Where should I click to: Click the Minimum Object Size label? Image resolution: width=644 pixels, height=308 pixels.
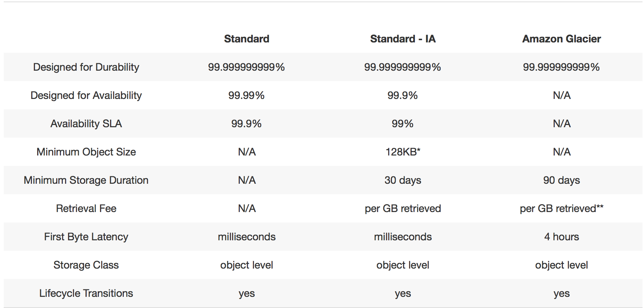tap(86, 152)
